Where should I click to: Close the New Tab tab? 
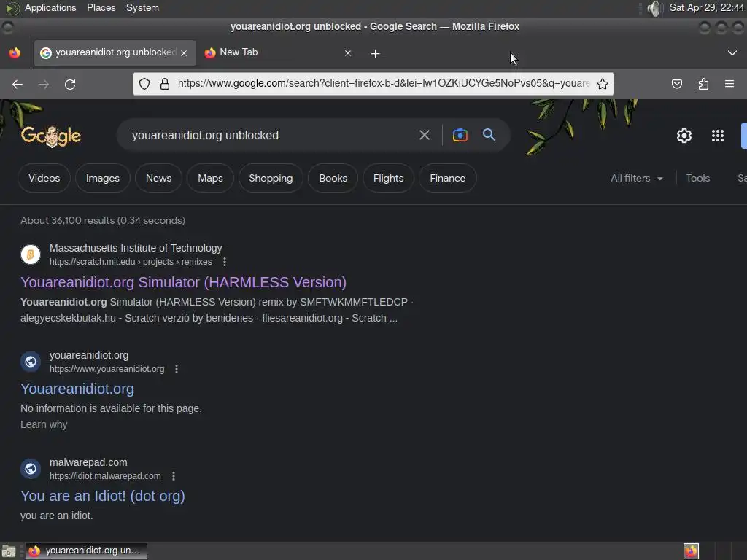(x=348, y=53)
